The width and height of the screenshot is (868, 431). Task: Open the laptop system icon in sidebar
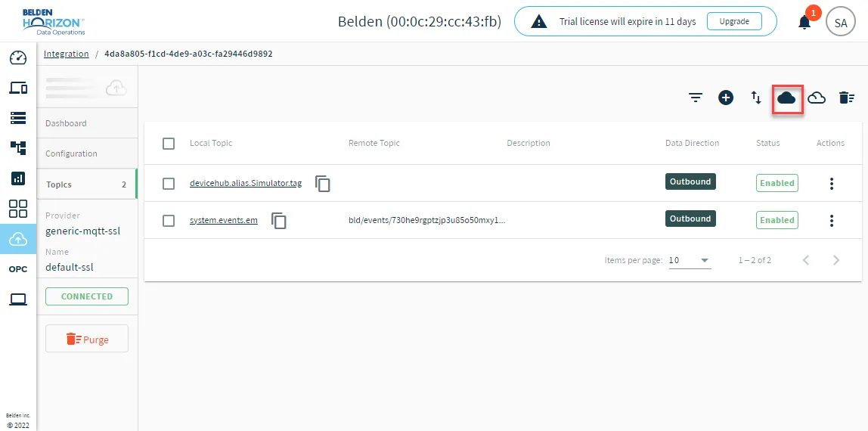tap(18, 299)
